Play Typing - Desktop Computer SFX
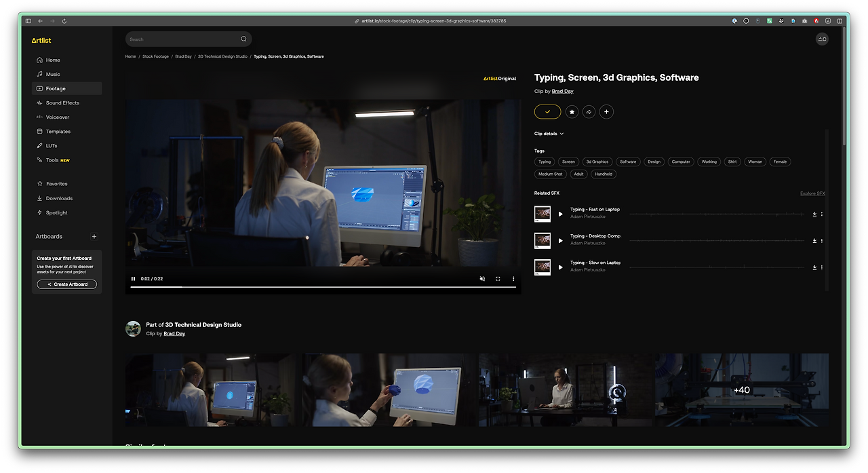The width and height of the screenshot is (868, 473). coord(560,241)
